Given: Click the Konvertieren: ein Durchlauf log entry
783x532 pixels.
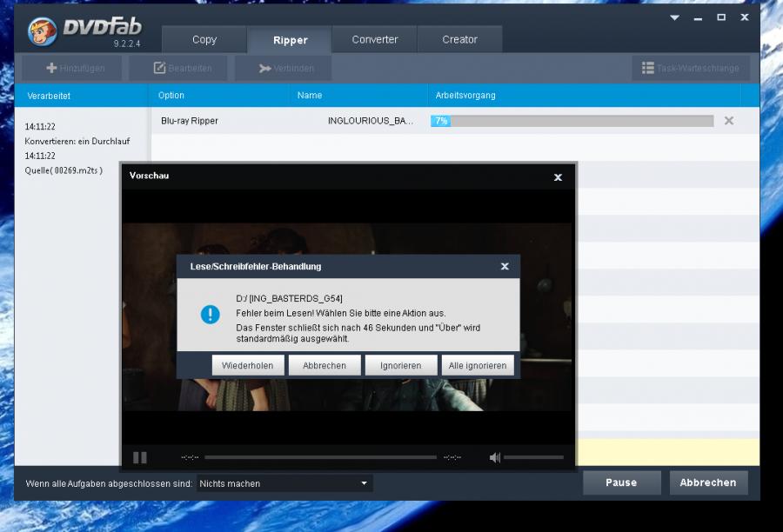Looking at the screenshot, I should pyautogui.click(x=77, y=141).
